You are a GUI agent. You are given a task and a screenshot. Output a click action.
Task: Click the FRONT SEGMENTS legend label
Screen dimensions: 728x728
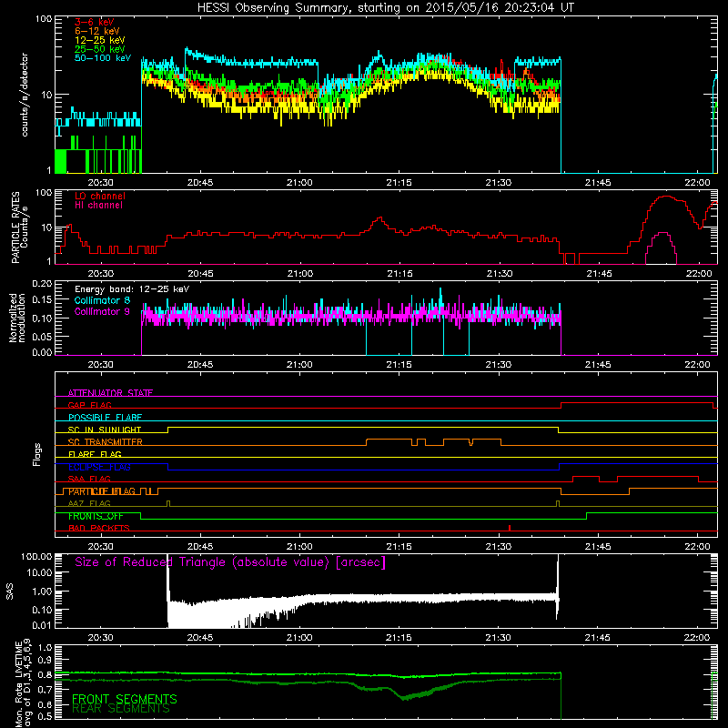coord(125,699)
